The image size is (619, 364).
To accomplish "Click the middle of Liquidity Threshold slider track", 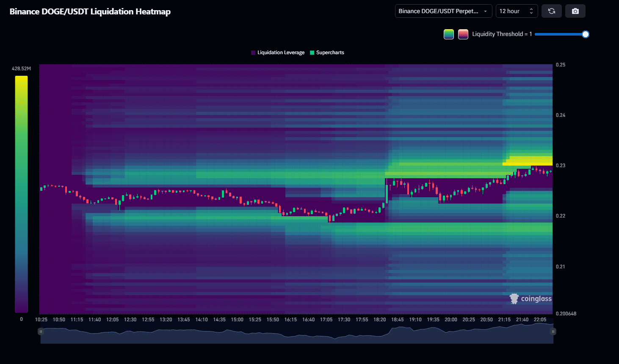I will pos(560,34).
